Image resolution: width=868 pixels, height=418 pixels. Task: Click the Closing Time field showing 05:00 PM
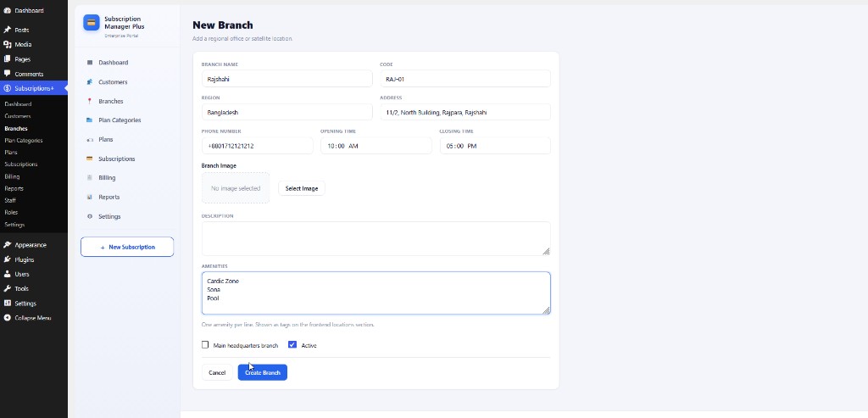tap(495, 146)
